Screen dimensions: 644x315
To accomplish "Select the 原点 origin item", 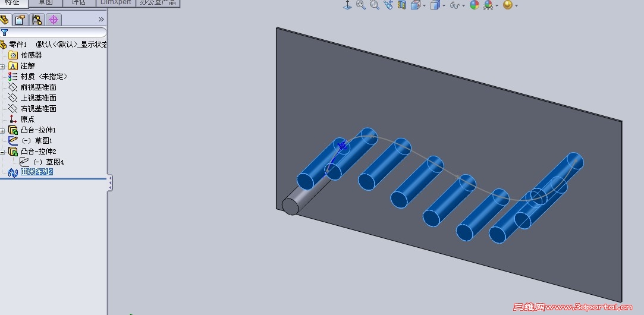I will (27, 119).
